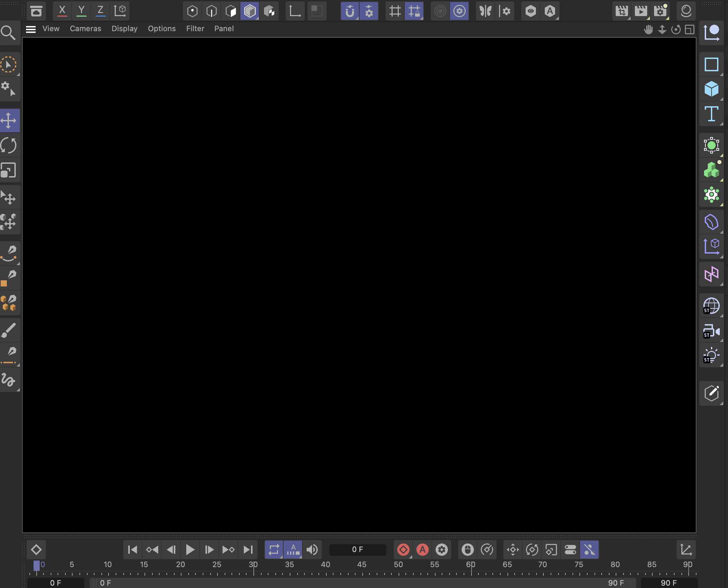
Task: Create a Rectangle spline object
Action: coord(711,64)
